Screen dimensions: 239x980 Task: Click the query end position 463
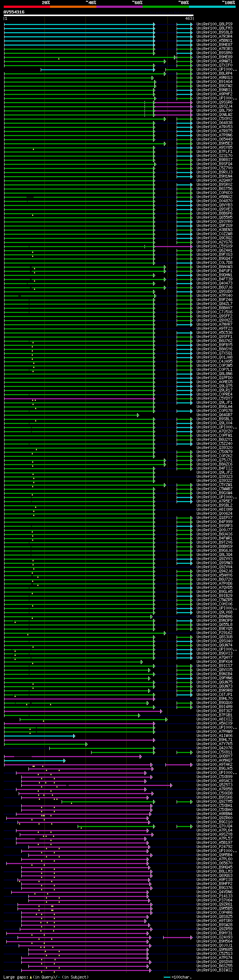pos(189,18)
